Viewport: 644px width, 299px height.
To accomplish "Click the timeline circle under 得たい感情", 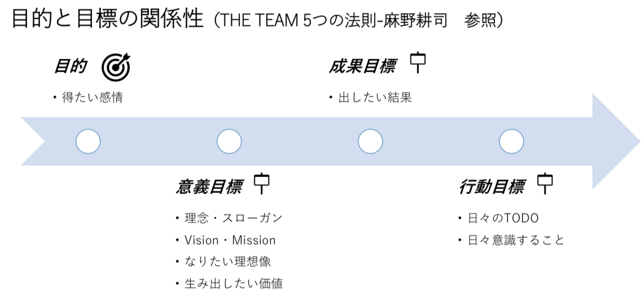I will pos(88,141).
